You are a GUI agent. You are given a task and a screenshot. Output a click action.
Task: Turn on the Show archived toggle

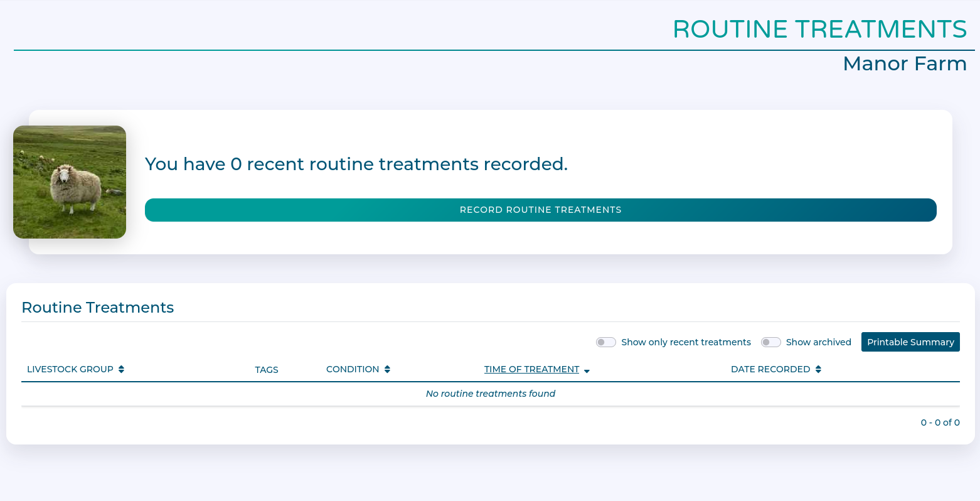click(770, 342)
